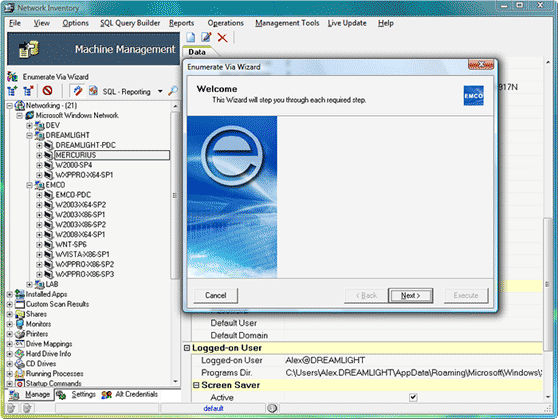Select the WNT-SP6 machine
The image size is (558, 419).
(x=71, y=245)
